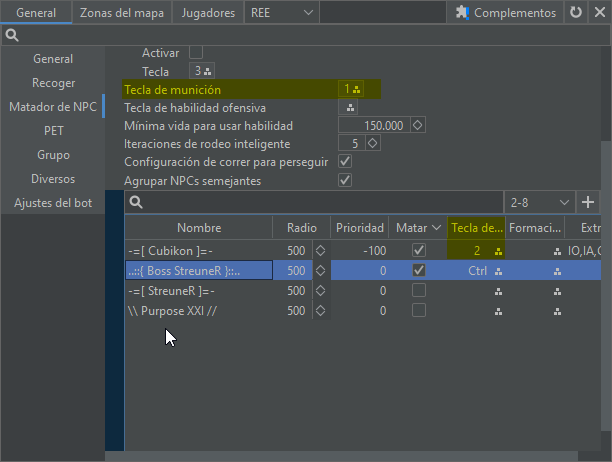
Task: Enable the Activar checkbox
Action: tap(196, 52)
